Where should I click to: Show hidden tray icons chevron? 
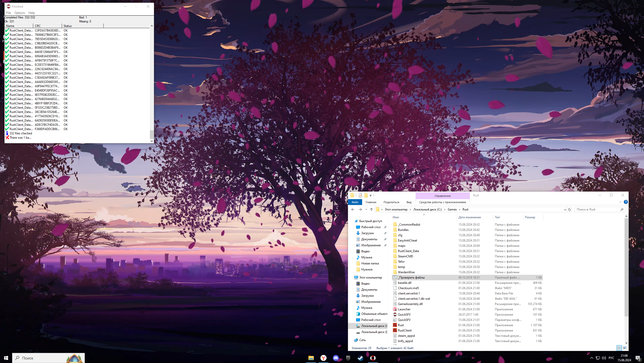click(592, 358)
